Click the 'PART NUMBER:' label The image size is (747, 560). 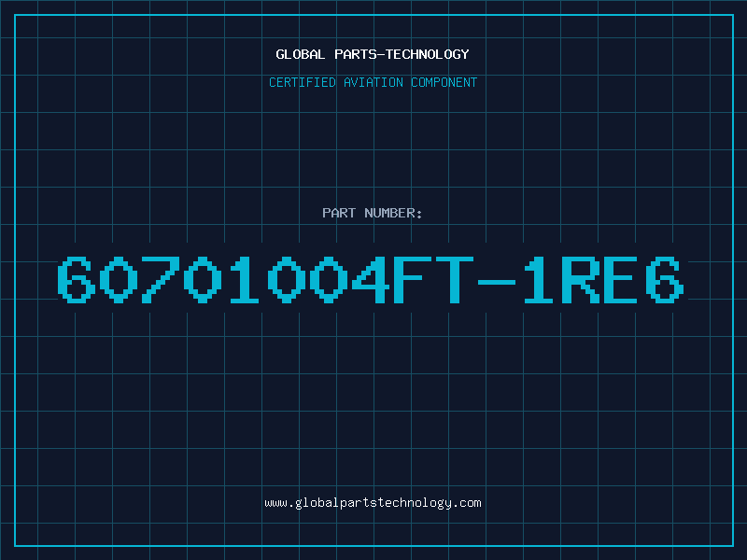point(373,213)
